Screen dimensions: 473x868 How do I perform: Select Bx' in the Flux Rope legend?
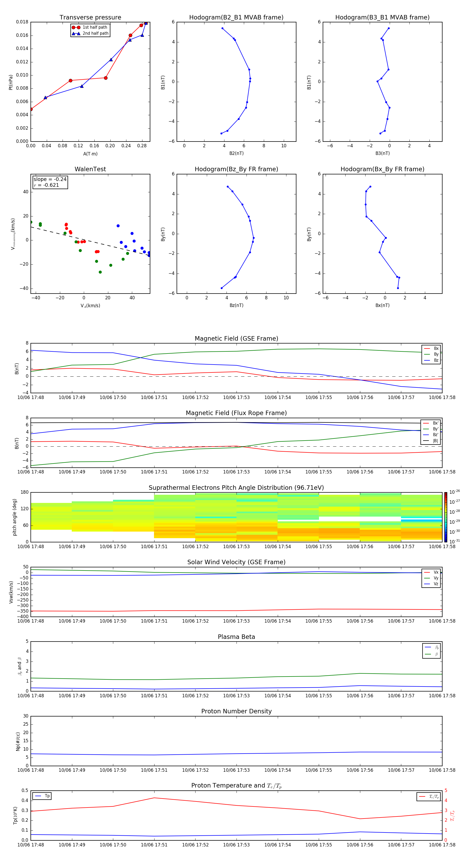click(x=431, y=423)
